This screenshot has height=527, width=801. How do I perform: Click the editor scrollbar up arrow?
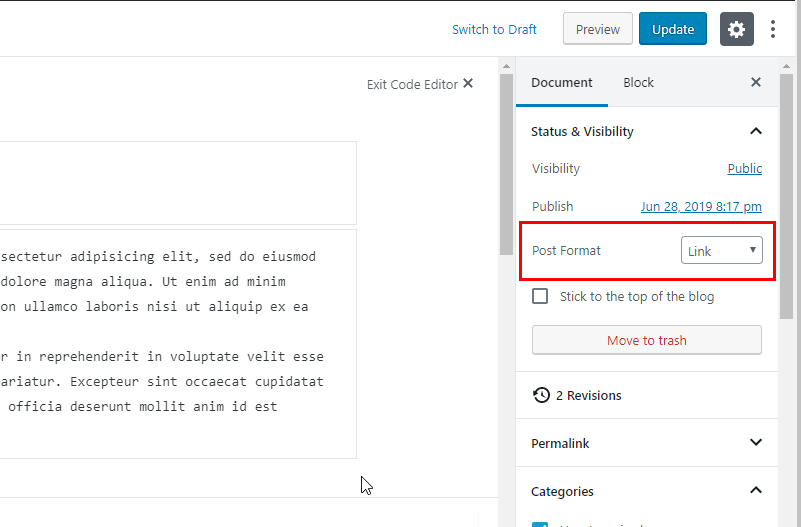(506, 66)
